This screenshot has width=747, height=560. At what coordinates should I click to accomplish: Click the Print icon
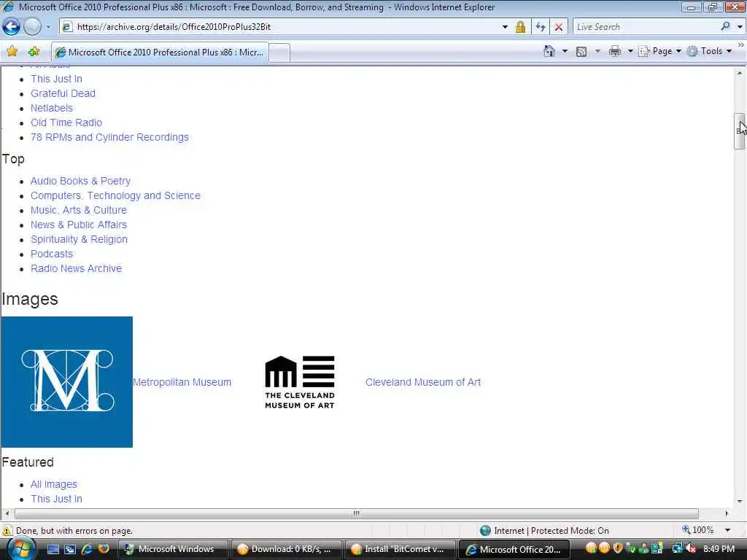(615, 51)
